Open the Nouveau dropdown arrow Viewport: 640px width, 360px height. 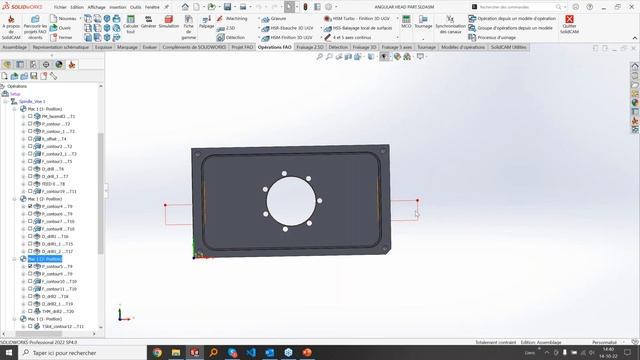coord(80,19)
